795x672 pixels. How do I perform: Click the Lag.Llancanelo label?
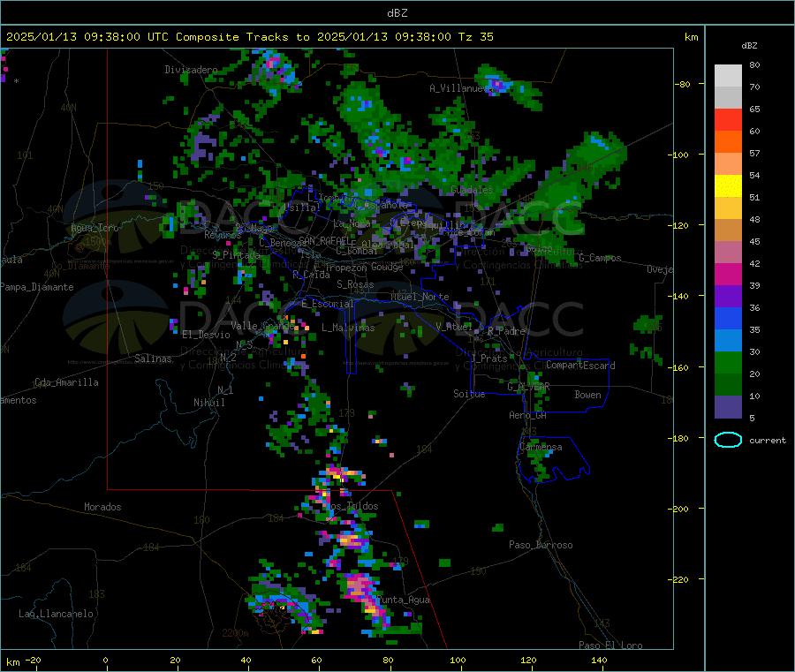coord(56,614)
